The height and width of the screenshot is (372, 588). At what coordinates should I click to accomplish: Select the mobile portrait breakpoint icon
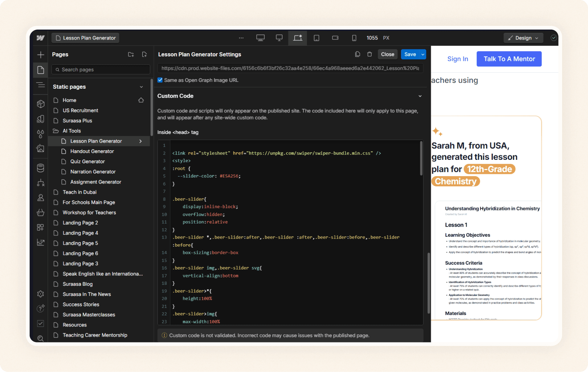pos(354,38)
